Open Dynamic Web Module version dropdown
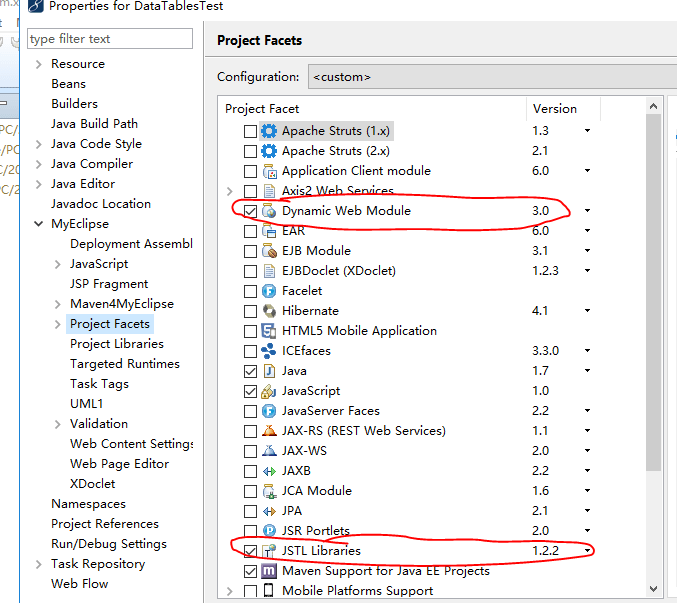This screenshot has width=677, height=603. tap(588, 211)
